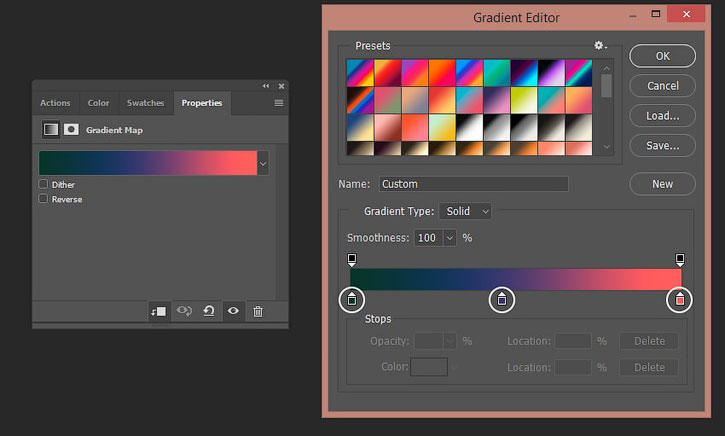Open gradient picker dropdown arrow in Properties
The image size is (725, 436).
pos(263,163)
